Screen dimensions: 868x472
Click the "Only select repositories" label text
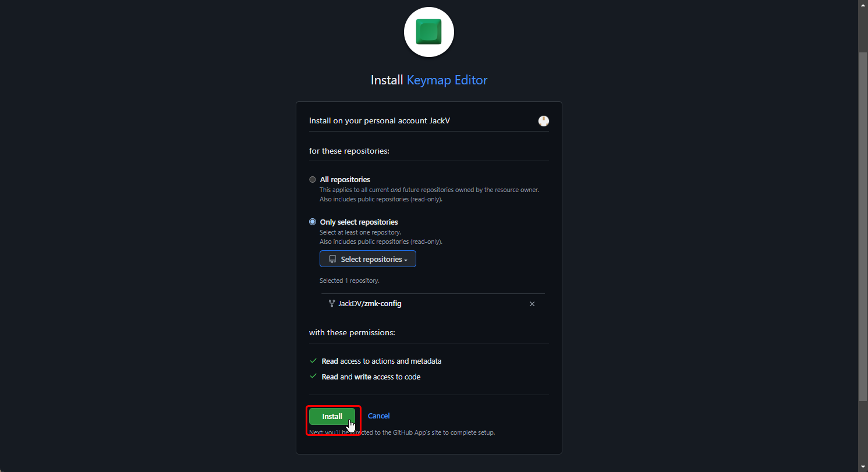(359, 222)
